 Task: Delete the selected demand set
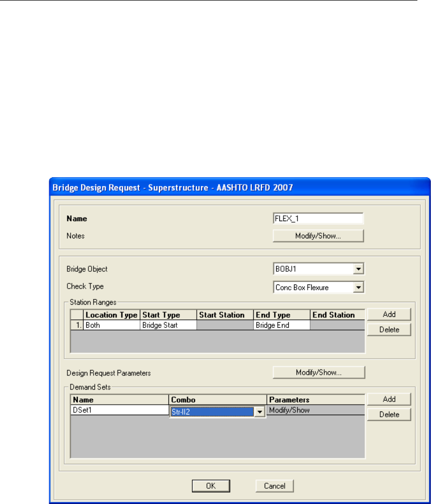[389, 415]
